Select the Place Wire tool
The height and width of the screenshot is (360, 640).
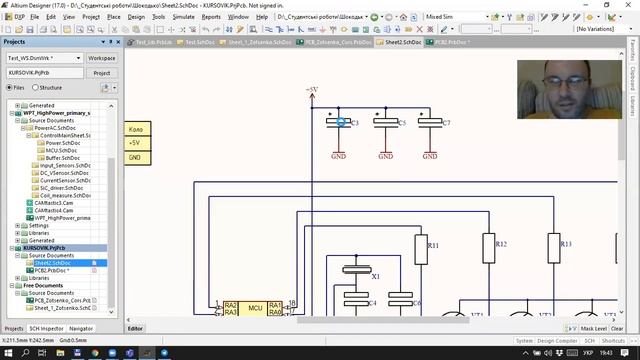269,30
